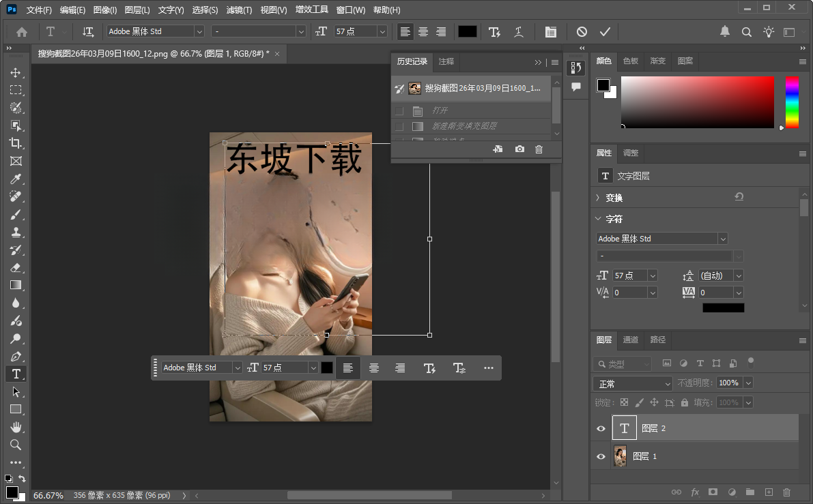
Task: Click black color swatch in Properties character section
Action: tap(724, 308)
